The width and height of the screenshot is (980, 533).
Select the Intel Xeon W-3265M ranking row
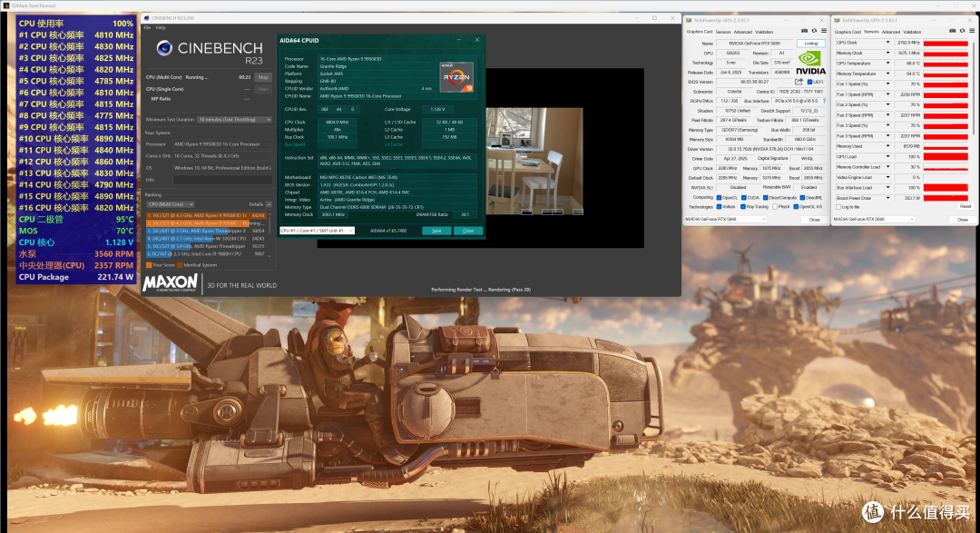click(x=206, y=238)
